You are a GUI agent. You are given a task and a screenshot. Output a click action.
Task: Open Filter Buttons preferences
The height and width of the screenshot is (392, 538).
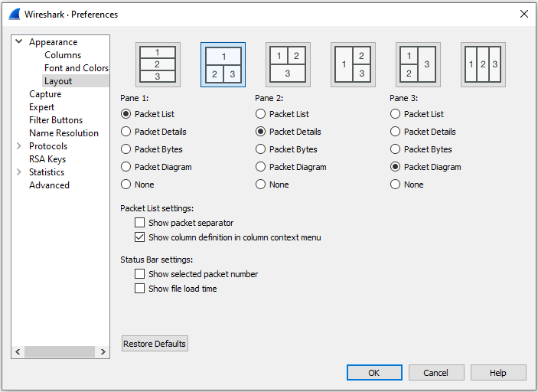point(56,120)
